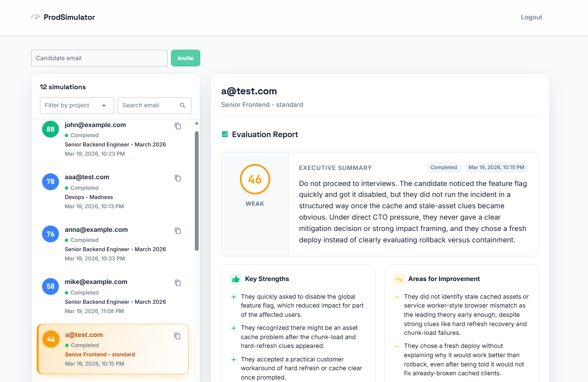The width and height of the screenshot is (588, 382).
Task: Click the trend-down icon on Areas for Improvement
Action: coord(398,279)
